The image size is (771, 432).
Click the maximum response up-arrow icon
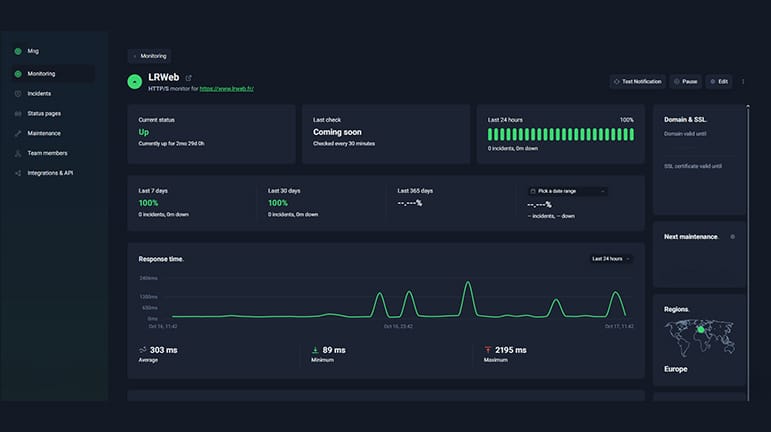pos(488,350)
